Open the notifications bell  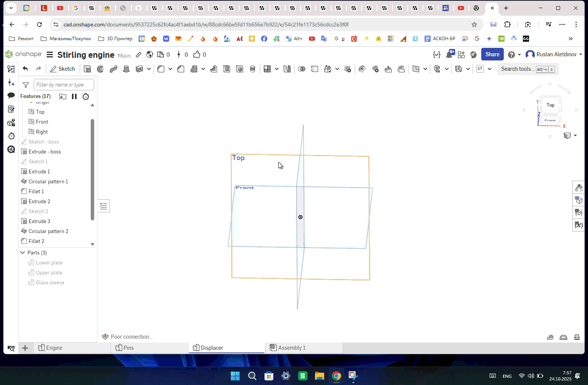tap(449, 55)
